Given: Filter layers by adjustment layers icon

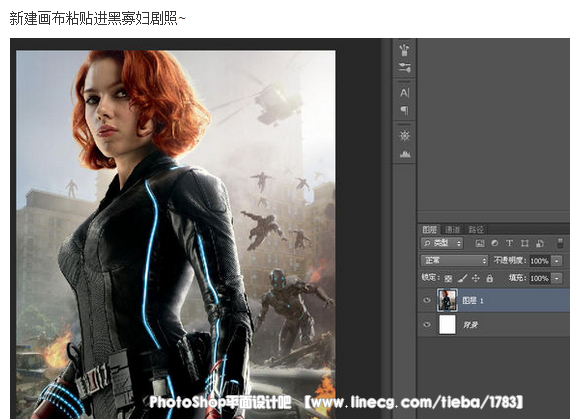Looking at the screenshot, I should point(494,243).
